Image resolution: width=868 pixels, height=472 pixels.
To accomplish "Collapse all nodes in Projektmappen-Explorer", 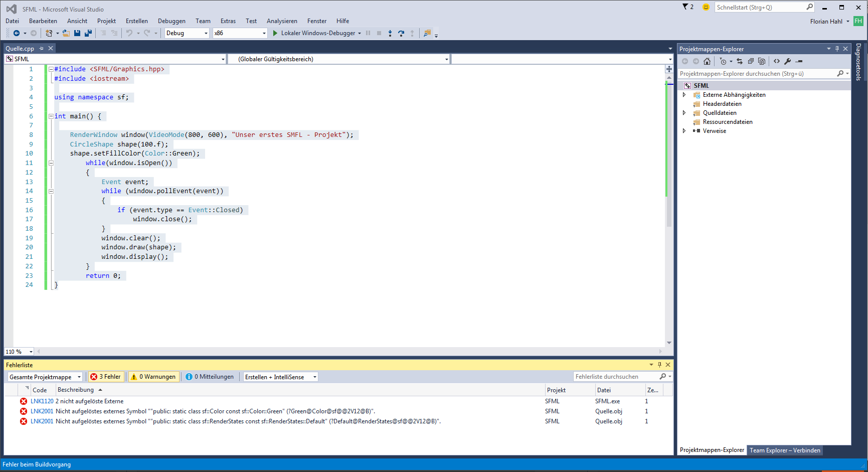I will click(751, 61).
